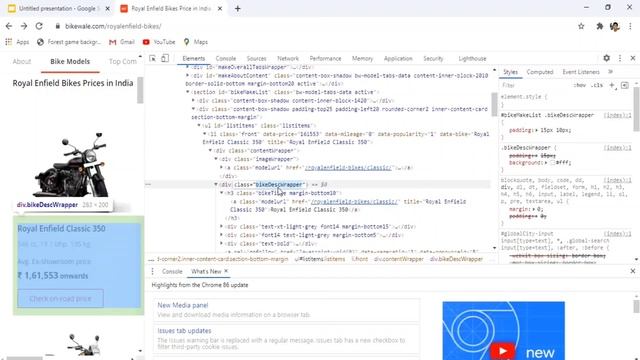The width and height of the screenshot is (640, 360).
Task: Click the address bar URL
Action: pyautogui.click(x=113, y=26)
